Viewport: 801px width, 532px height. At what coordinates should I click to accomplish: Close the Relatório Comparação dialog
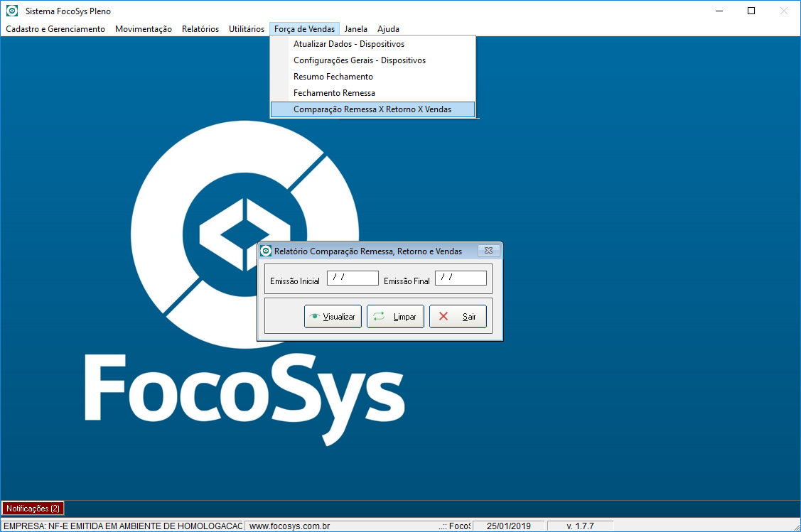coord(488,251)
